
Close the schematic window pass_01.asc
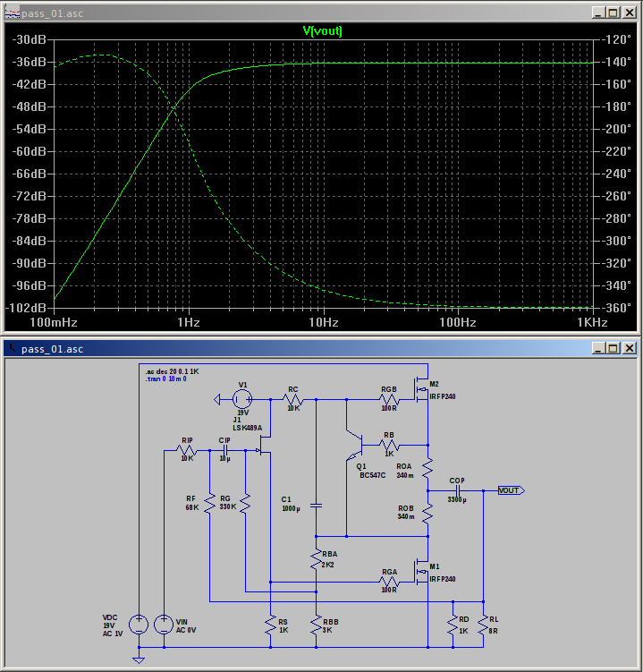pyautogui.click(x=630, y=348)
